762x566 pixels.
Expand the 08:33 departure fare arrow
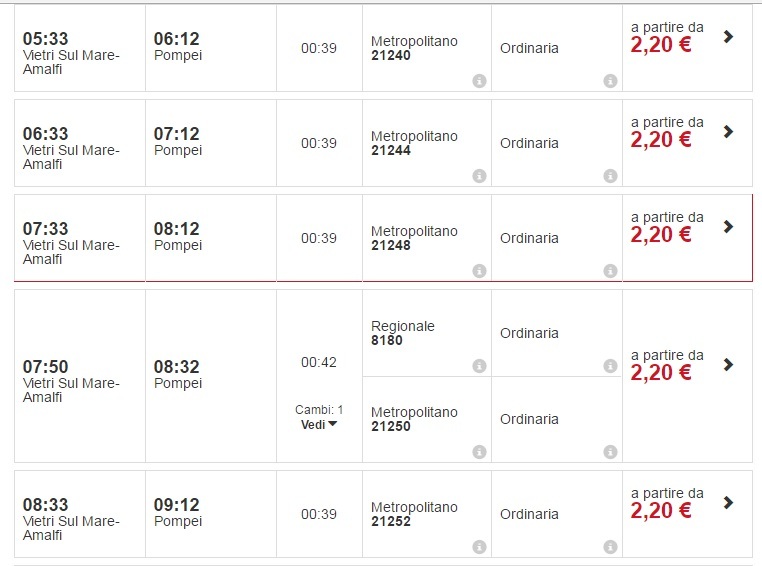[728, 503]
